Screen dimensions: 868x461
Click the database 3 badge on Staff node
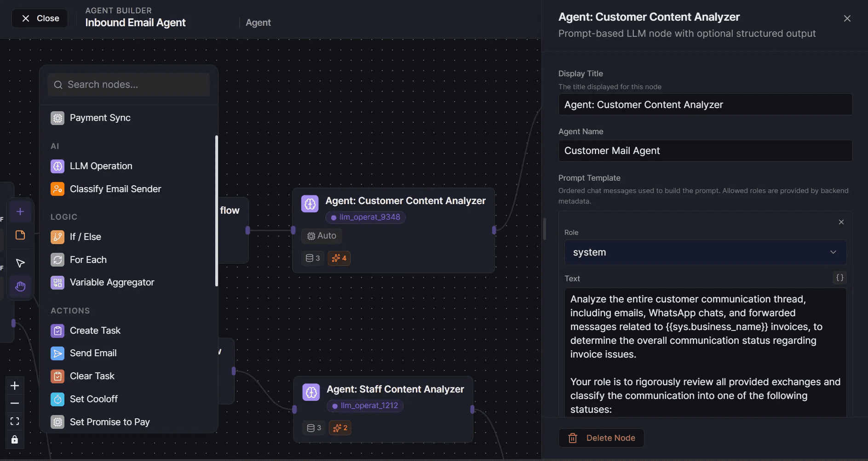pos(314,428)
